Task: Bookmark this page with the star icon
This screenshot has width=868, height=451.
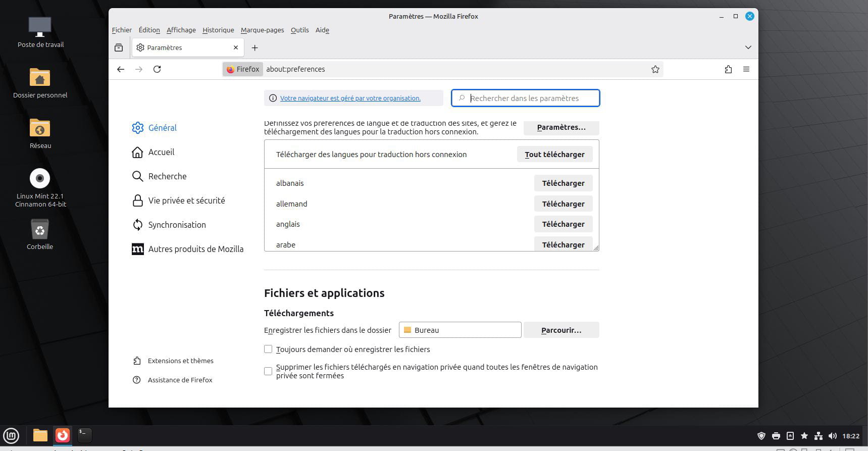Action: point(655,69)
